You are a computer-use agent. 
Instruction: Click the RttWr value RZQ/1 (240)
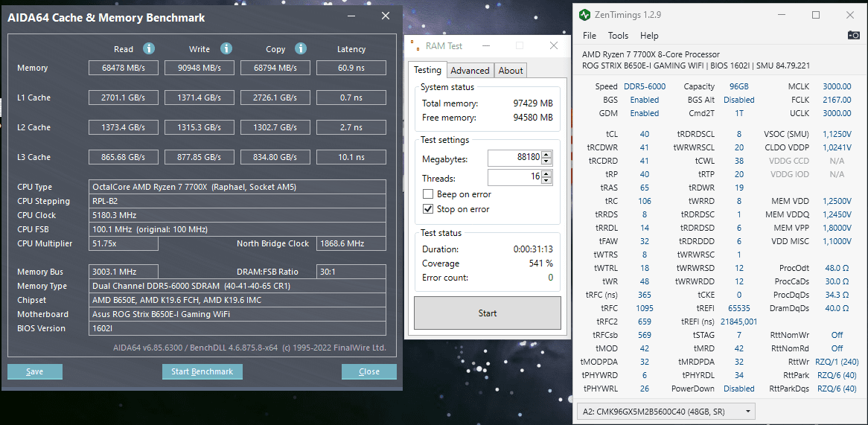coord(837,362)
